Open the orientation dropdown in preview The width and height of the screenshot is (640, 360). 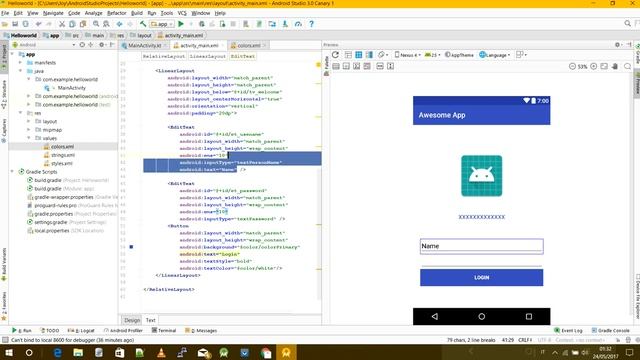click(x=382, y=55)
